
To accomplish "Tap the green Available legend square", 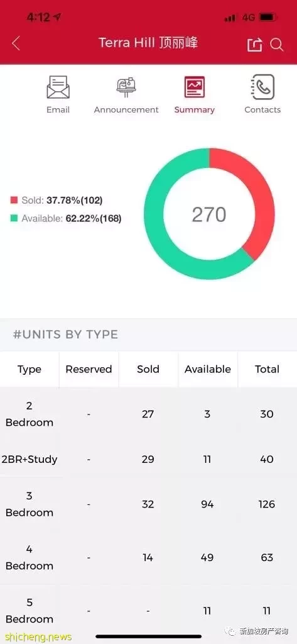I will click(14, 218).
